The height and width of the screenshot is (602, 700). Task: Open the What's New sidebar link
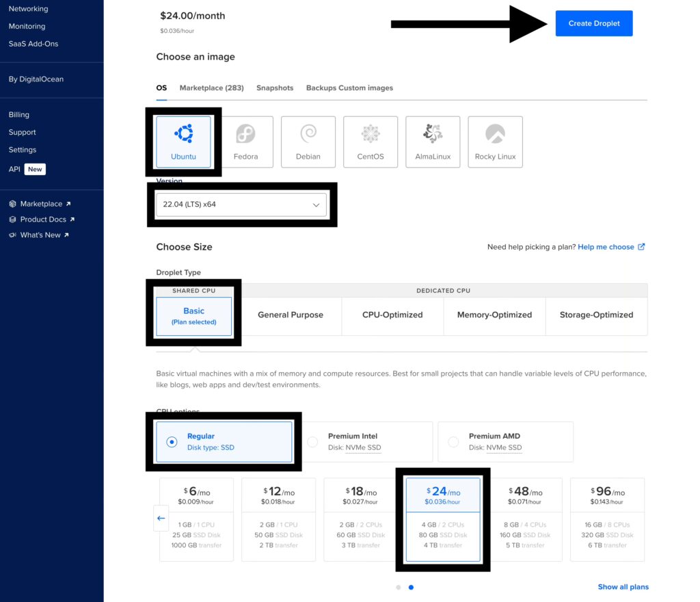pos(40,235)
